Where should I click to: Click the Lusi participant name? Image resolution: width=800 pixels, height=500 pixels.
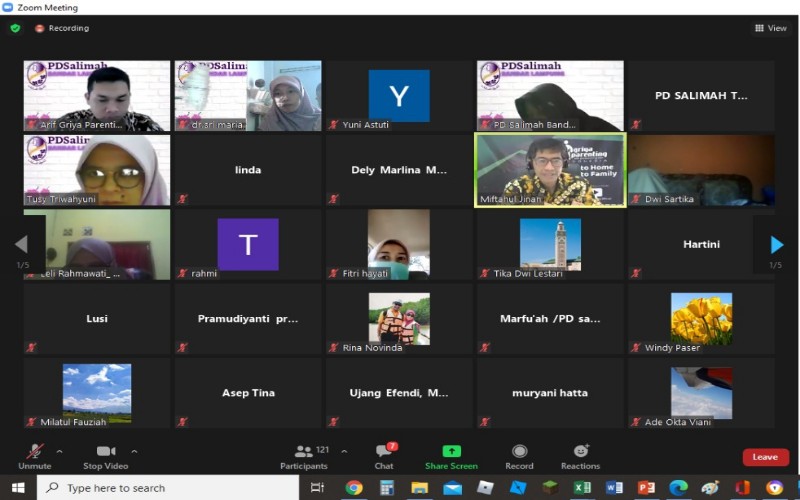pos(97,319)
